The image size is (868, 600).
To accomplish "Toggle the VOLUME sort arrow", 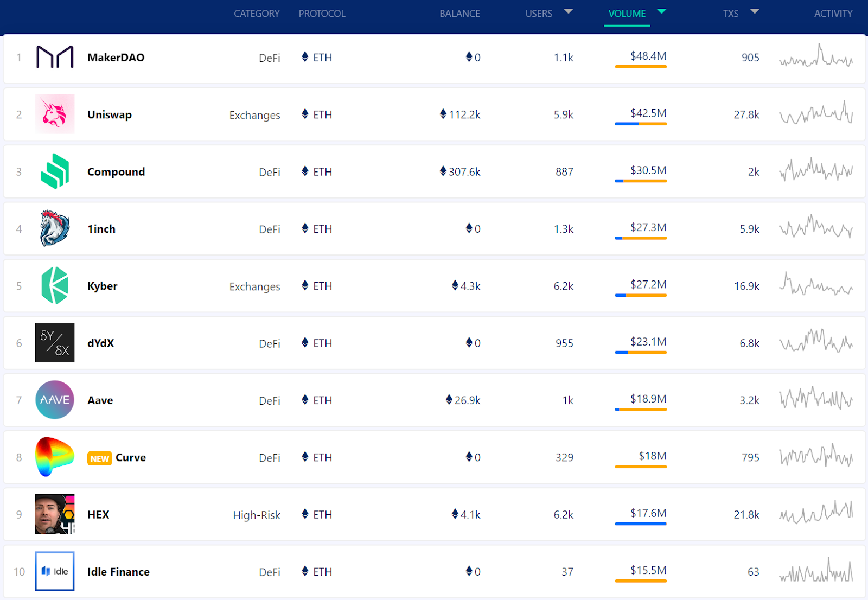I will tap(662, 11).
